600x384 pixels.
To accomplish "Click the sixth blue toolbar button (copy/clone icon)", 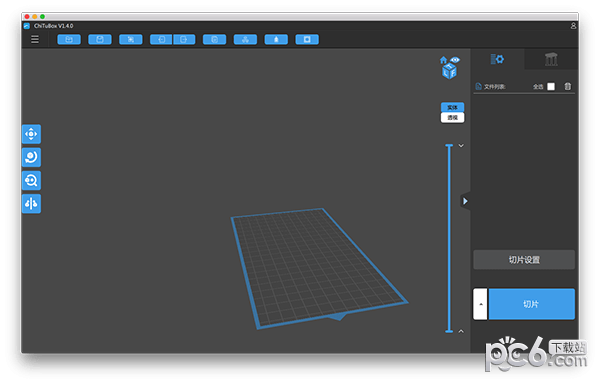I will [215, 39].
